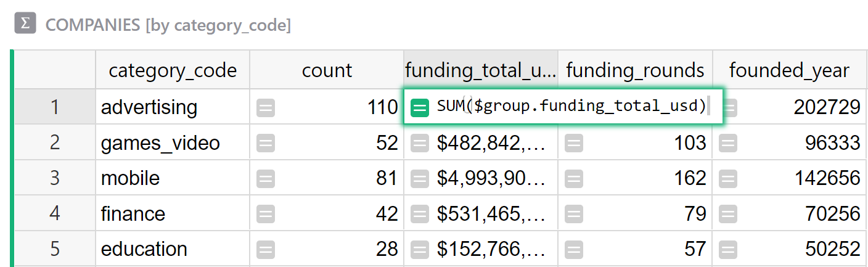This screenshot has height=267, width=868.
Task: Click formula icon in games_video funding total cell
Action: pyautogui.click(x=420, y=144)
